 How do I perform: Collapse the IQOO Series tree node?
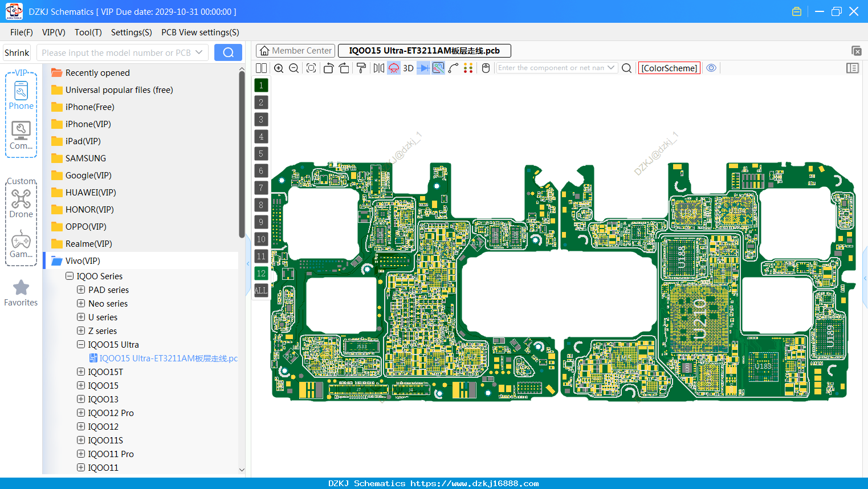[x=70, y=276]
